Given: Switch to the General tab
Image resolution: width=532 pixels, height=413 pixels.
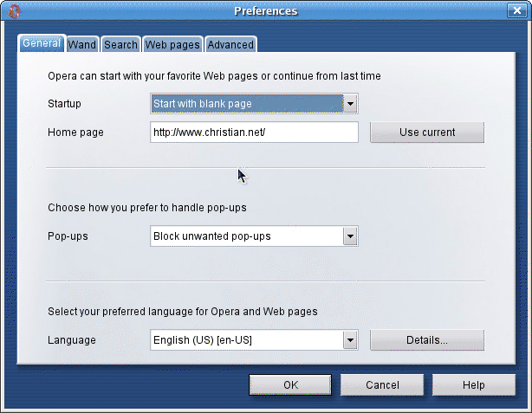Looking at the screenshot, I should [42, 43].
